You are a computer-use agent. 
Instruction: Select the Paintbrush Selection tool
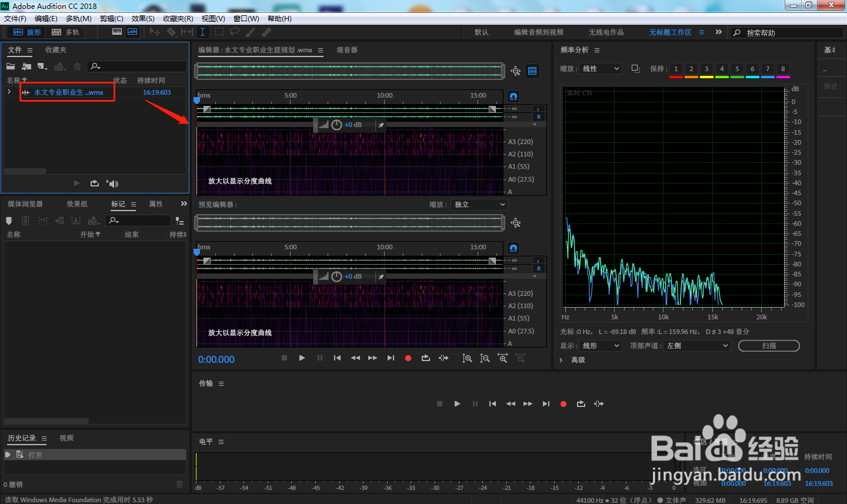coord(251,32)
